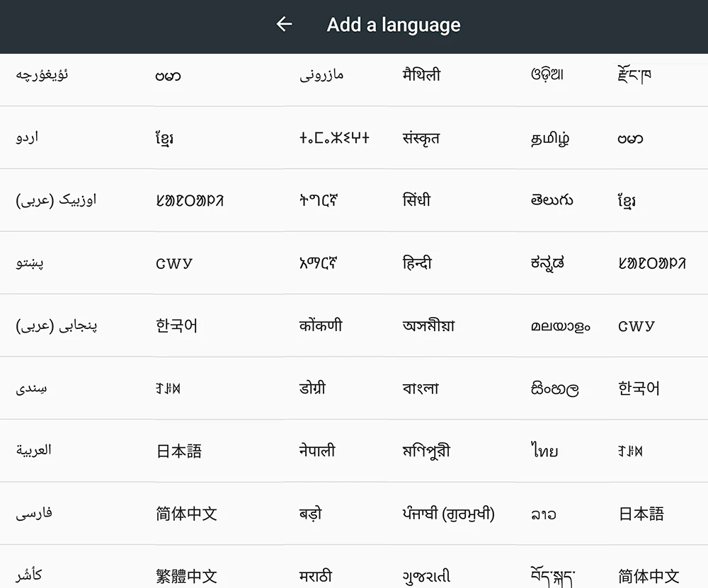Pick Tibetan བོད་སྐད་ entry

552,577
